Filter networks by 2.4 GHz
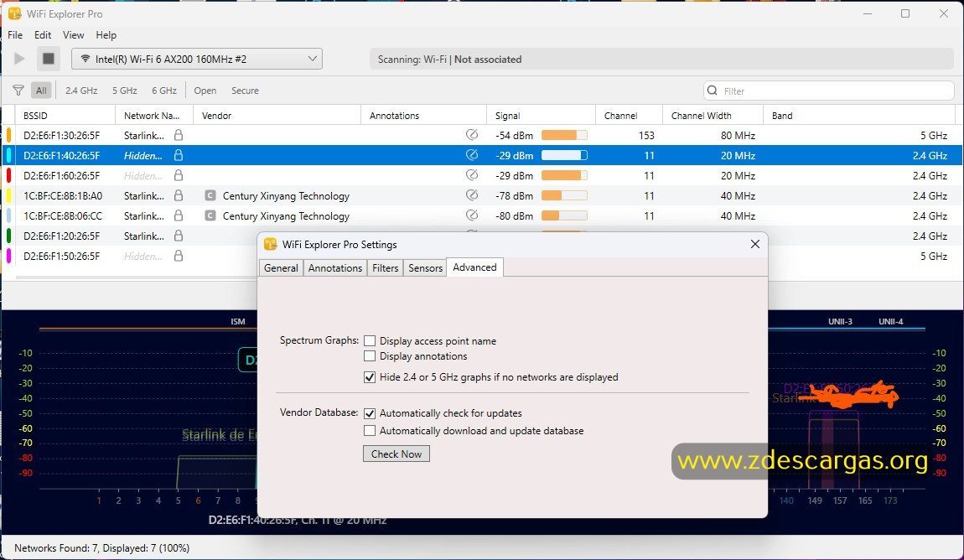 point(81,91)
